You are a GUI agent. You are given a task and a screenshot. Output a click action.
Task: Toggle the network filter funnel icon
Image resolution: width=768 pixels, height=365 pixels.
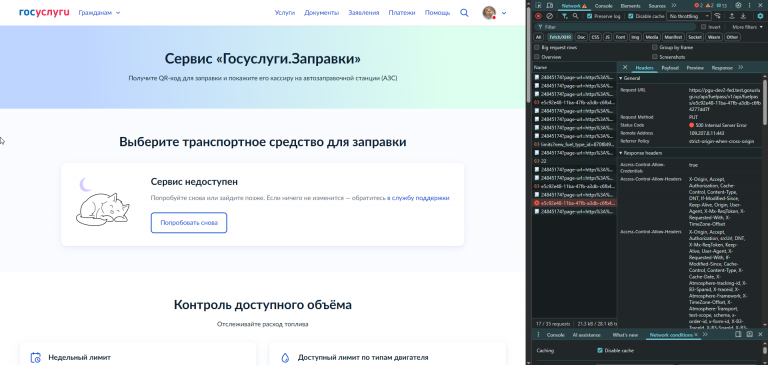pyautogui.click(x=565, y=16)
